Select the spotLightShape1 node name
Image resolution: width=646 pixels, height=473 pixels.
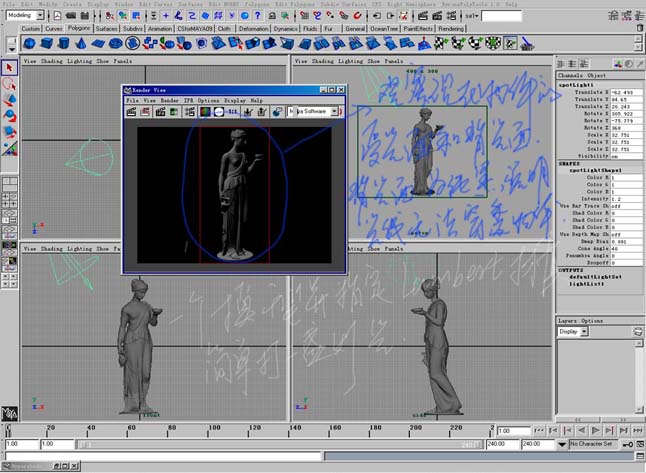pos(595,170)
